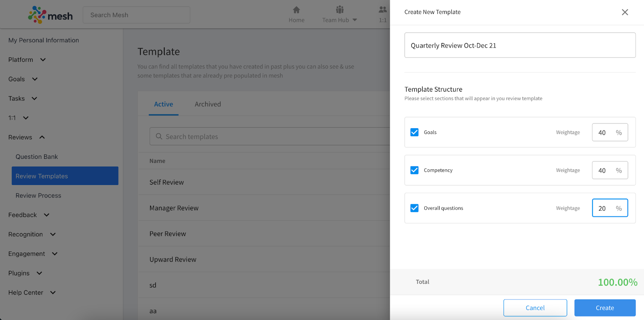Viewport: 644px width, 320px height.
Task: Click the 100.00% total value
Action: [617, 282]
